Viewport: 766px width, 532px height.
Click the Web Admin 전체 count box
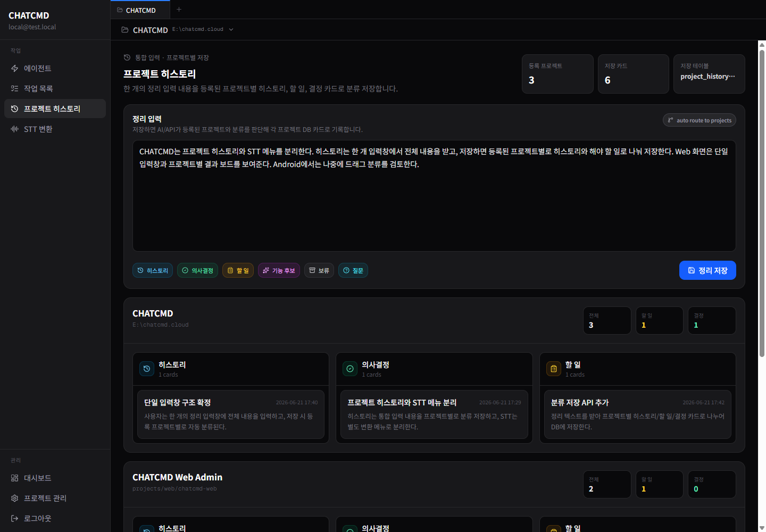pyautogui.click(x=607, y=484)
